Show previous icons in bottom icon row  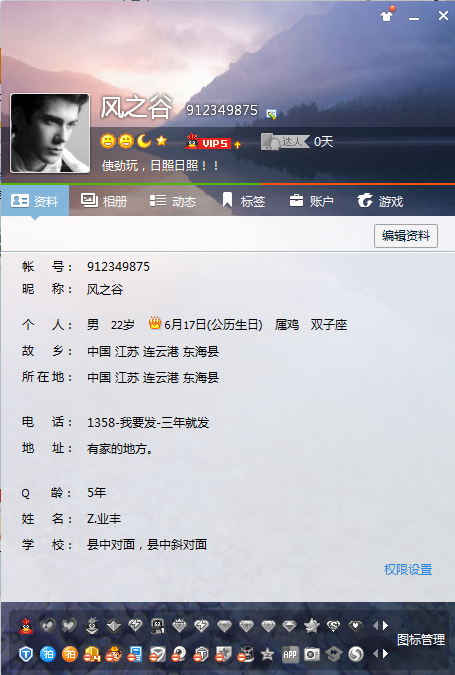pyautogui.click(x=375, y=654)
